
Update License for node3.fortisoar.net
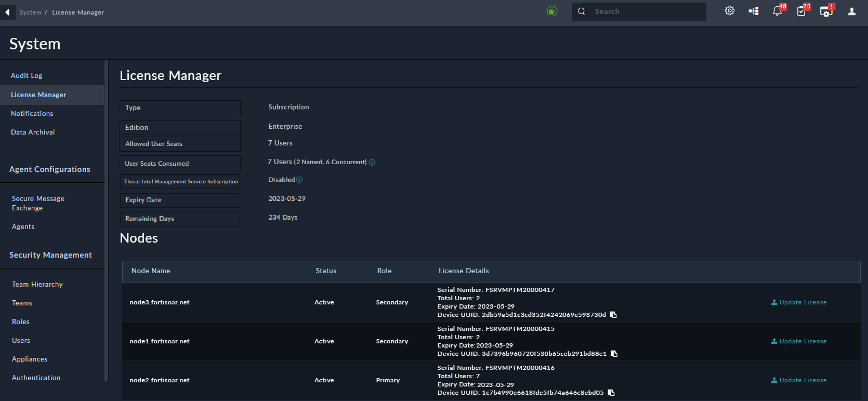[799, 302]
